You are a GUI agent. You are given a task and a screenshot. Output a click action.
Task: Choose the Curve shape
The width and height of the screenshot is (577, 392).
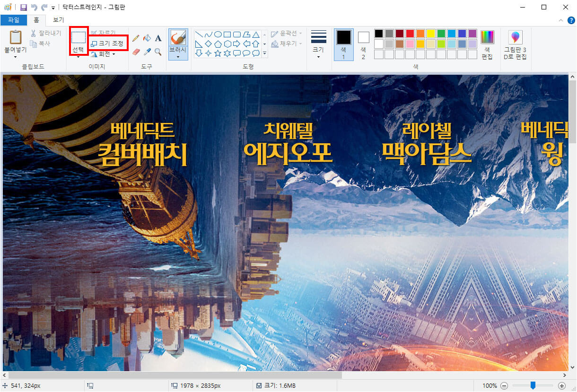(x=209, y=35)
